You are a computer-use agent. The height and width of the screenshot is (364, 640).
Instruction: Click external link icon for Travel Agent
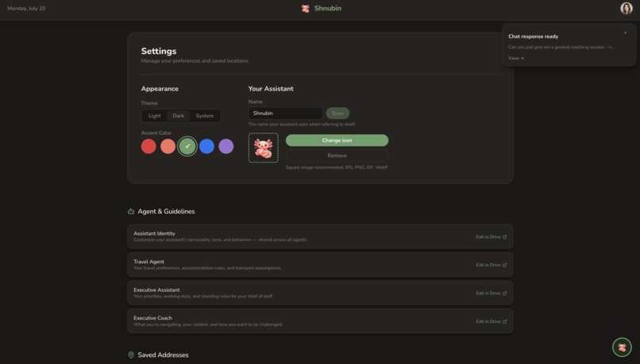(x=504, y=265)
